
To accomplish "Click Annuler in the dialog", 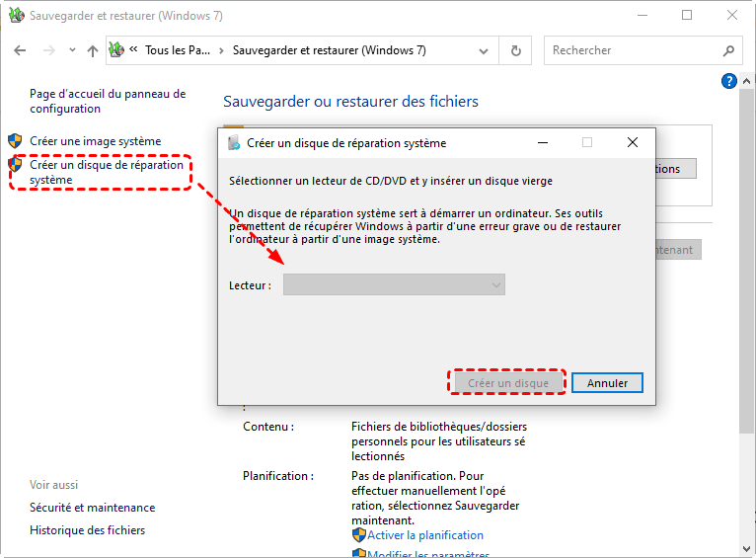I will click(607, 383).
